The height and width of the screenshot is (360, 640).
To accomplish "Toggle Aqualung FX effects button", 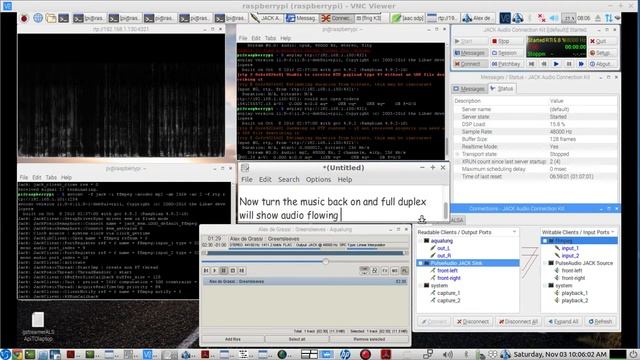I will pyautogui.click(x=385, y=271).
